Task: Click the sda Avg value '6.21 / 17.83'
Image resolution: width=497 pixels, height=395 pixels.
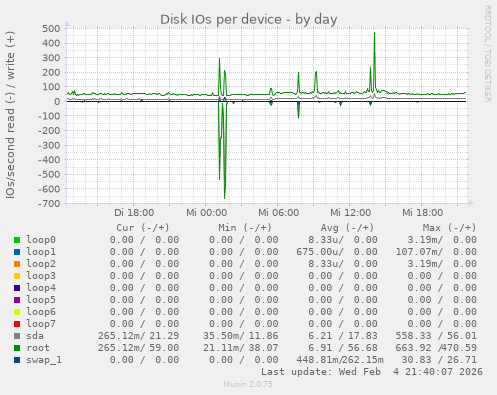Action: 343,336
